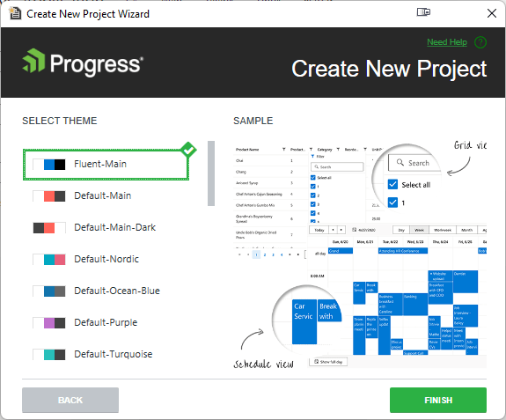Open the Need Help link
Viewport: 506px width, 420px height.
pos(447,42)
